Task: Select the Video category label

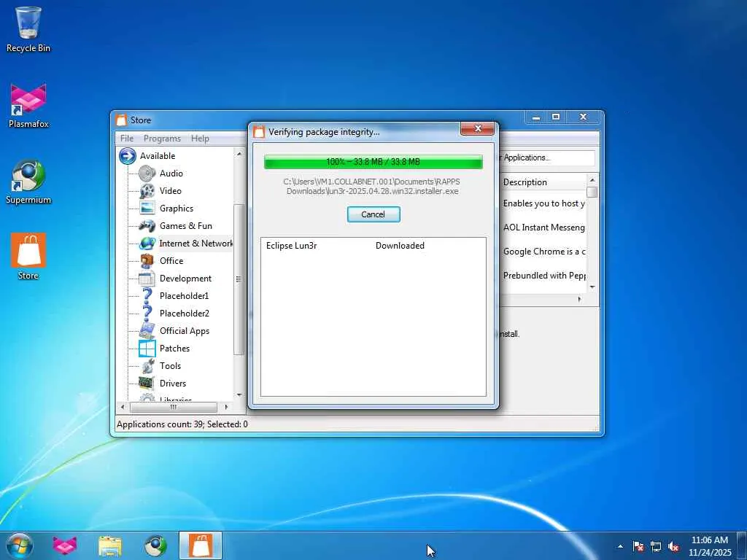Action: 171,191
